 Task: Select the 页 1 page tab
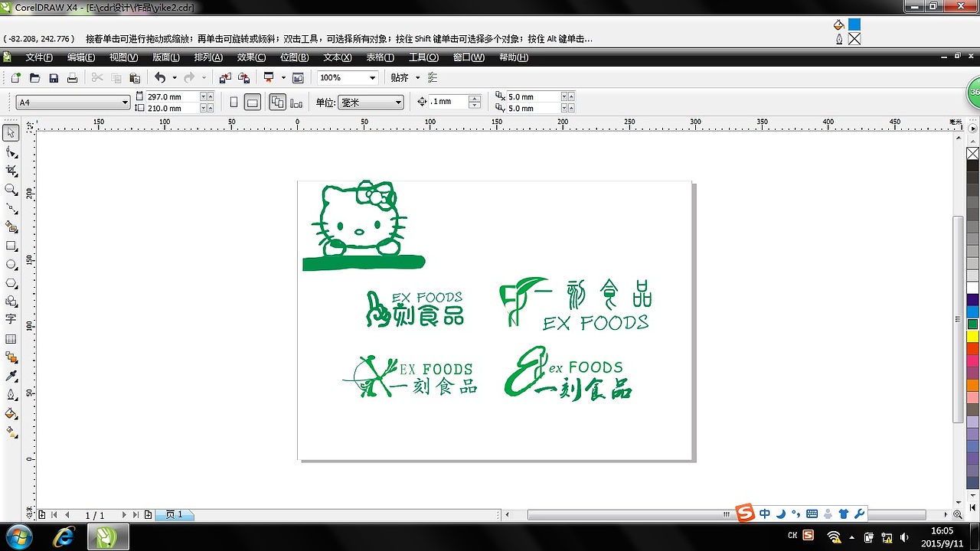(175, 515)
